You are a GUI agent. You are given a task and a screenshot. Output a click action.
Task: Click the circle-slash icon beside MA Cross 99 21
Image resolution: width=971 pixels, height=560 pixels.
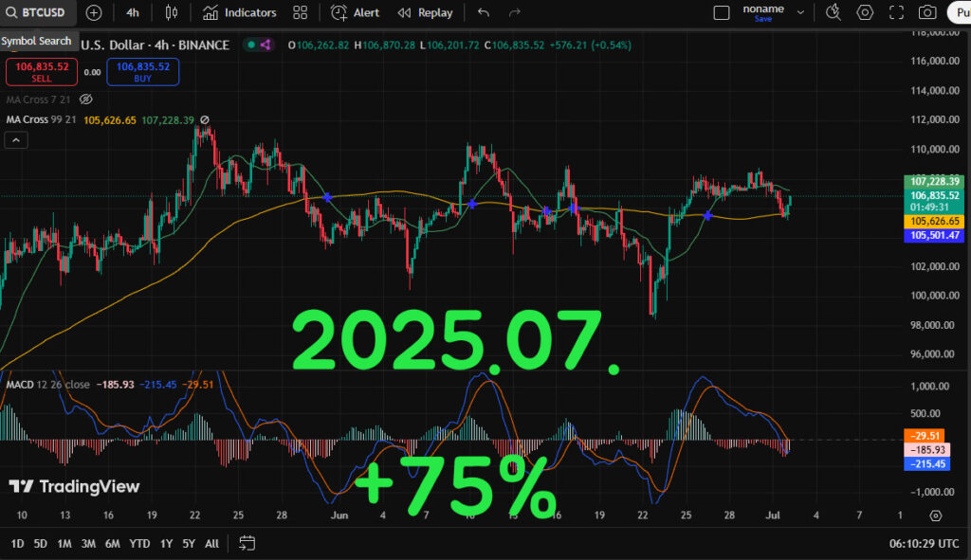205,120
